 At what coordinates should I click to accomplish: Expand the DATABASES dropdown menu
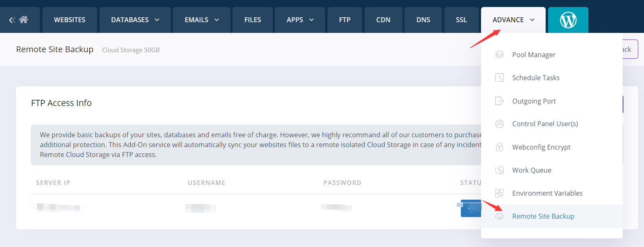(x=135, y=20)
